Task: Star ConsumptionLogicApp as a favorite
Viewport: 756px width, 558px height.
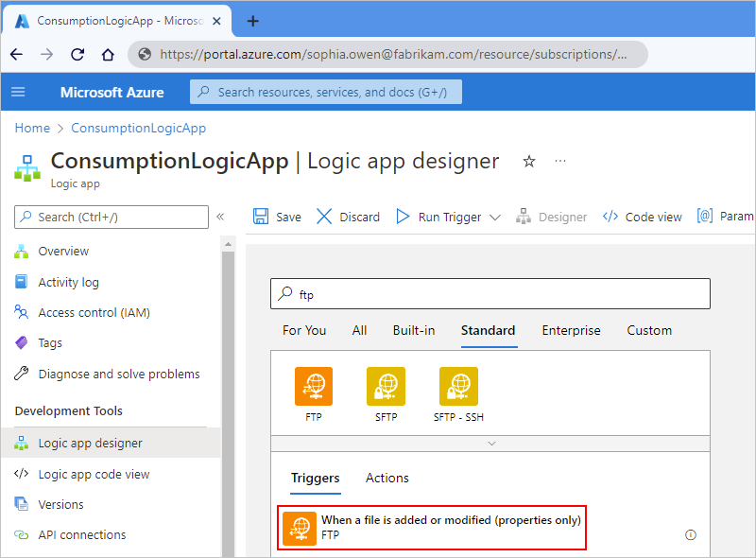Action: click(x=528, y=162)
